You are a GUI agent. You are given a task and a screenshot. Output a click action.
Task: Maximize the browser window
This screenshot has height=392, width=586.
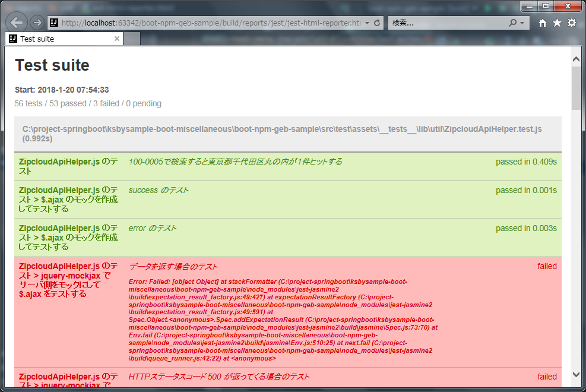(x=546, y=6)
